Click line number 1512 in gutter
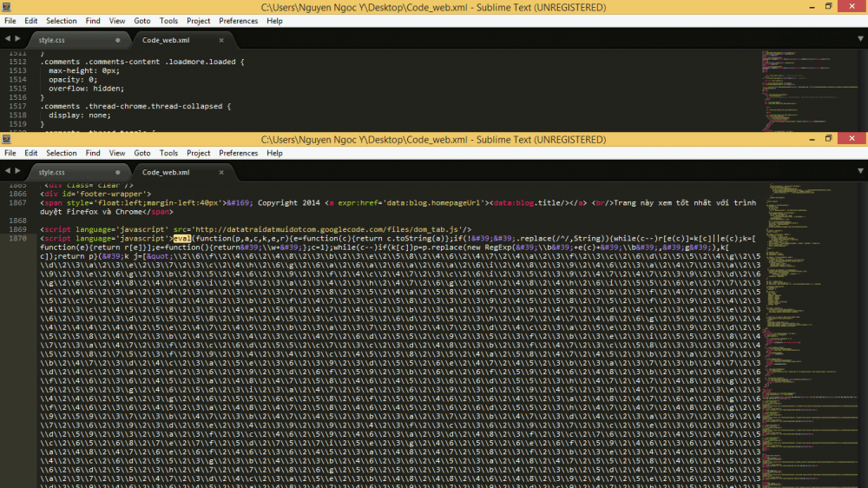 pos(17,62)
